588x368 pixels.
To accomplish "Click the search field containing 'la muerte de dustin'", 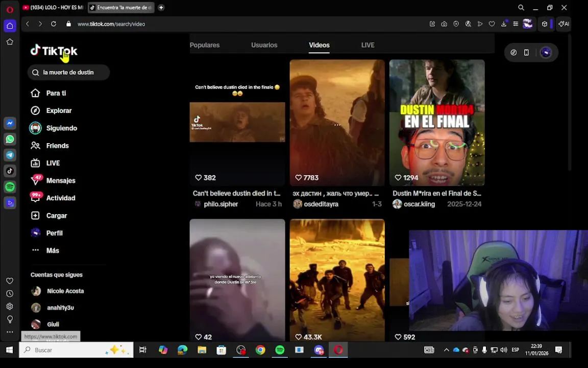I will pos(68,72).
